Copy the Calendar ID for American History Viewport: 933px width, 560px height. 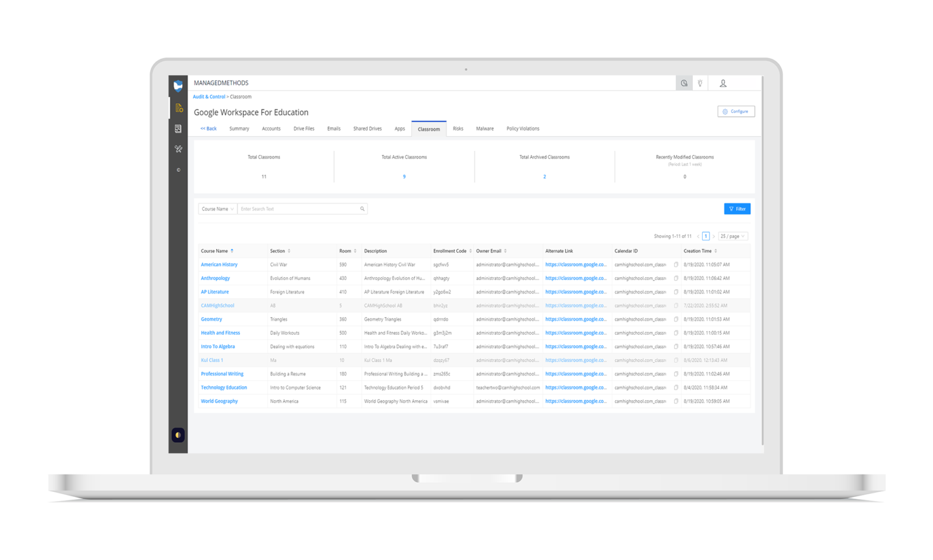[x=675, y=264]
